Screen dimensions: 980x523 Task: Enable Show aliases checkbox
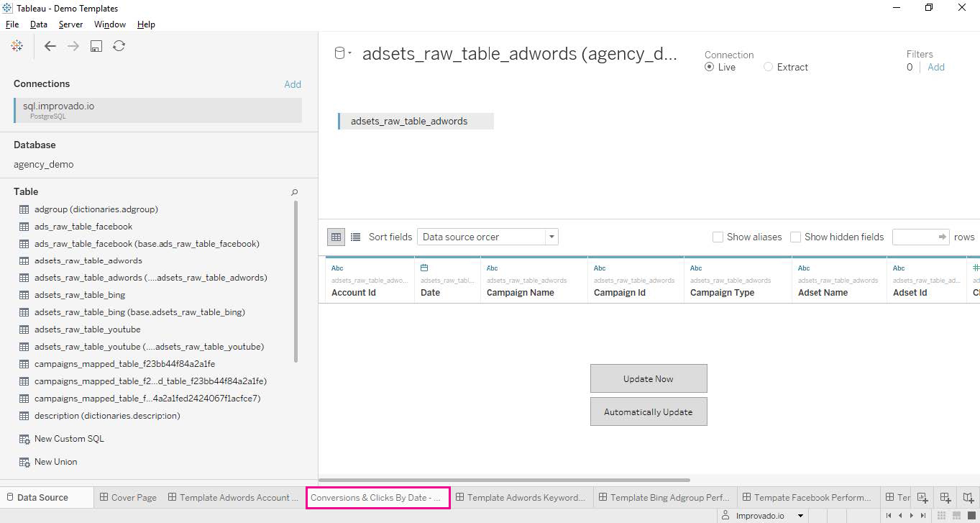718,237
